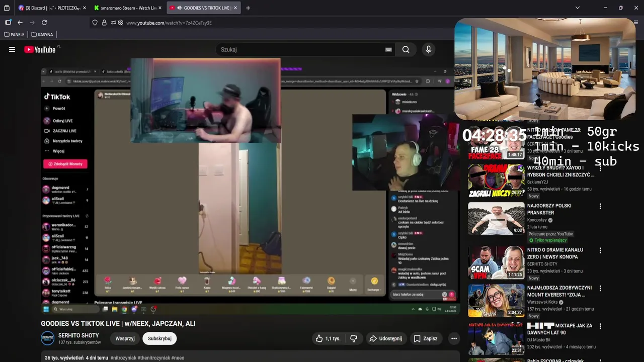Open the tracking protection shield icon

[x=95, y=23]
